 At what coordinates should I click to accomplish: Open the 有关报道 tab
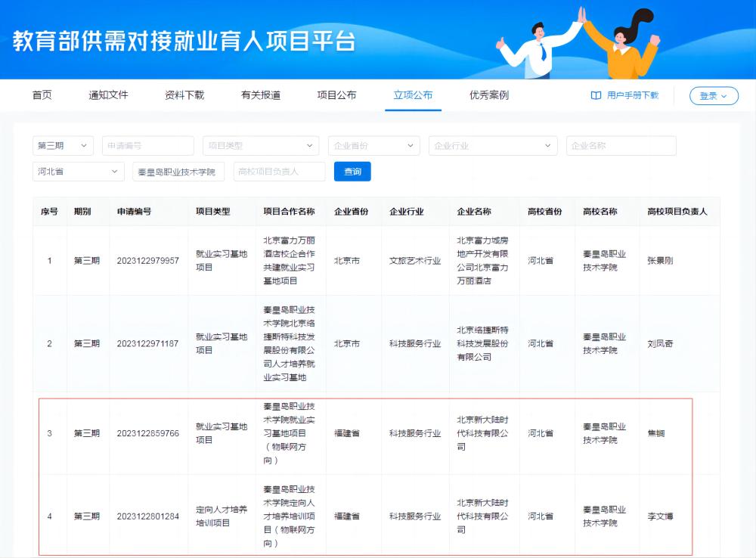pyautogui.click(x=261, y=95)
